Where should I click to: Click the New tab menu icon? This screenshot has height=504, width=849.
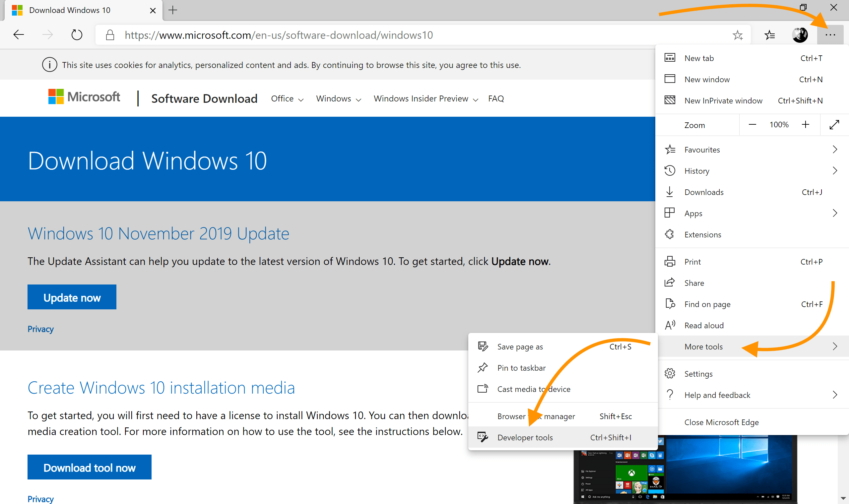(x=670, y=58)
